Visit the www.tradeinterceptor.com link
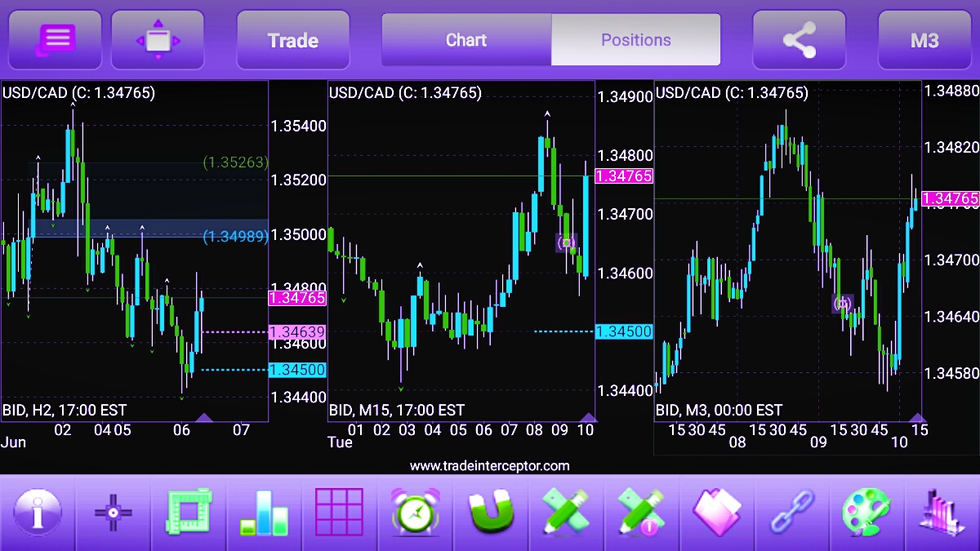Viewport: 980px width, 551px height. coord(489,466)
